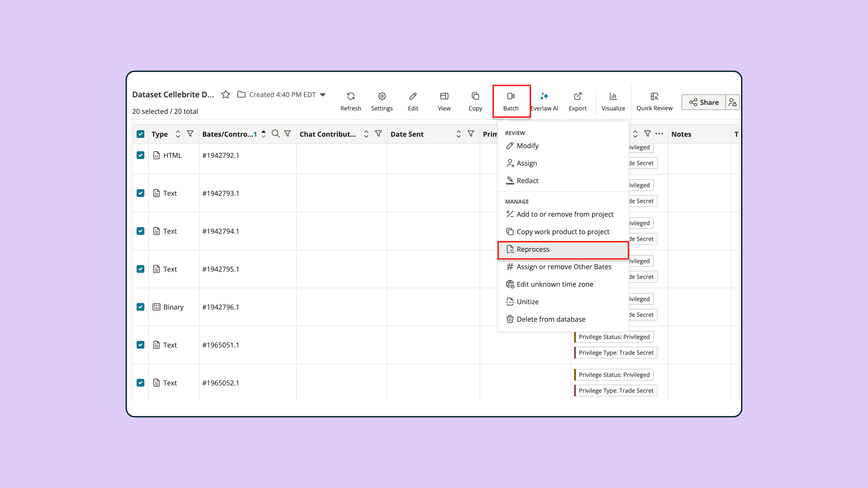
Task: Select Edit unknown time zone
Action: point(563,284)
